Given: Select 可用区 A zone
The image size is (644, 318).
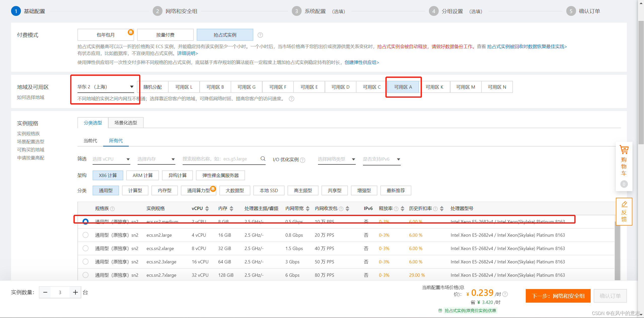Looking at the screenshot, I should pos(403,87).
